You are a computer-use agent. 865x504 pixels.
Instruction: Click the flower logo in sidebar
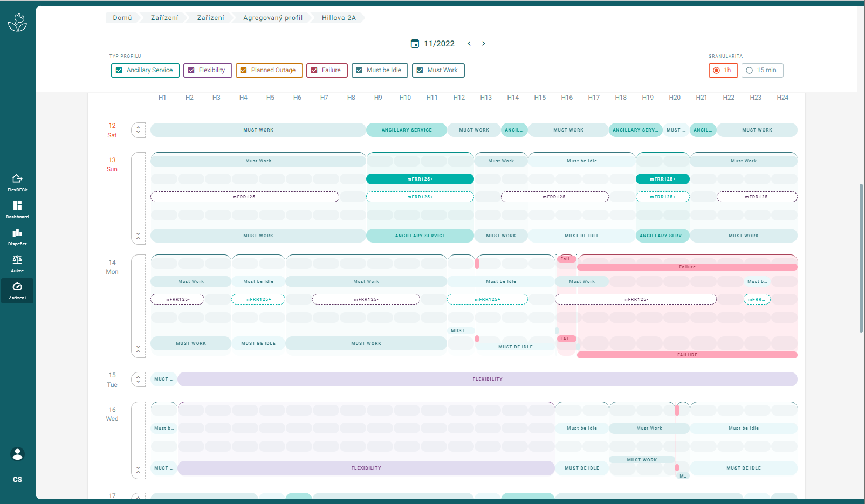[x=17, y=23]
